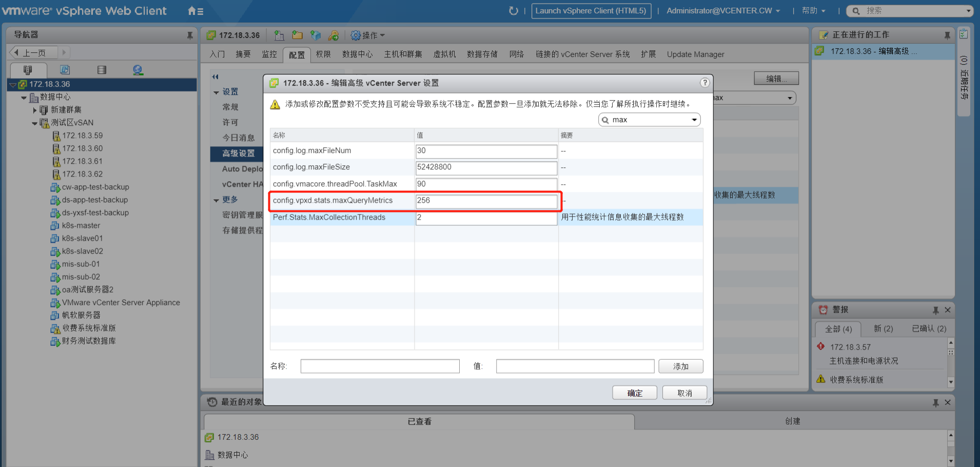Close the recent objects panel at bottom
Viewport: 980px width, 467px height.
click(x=948, y=402)
